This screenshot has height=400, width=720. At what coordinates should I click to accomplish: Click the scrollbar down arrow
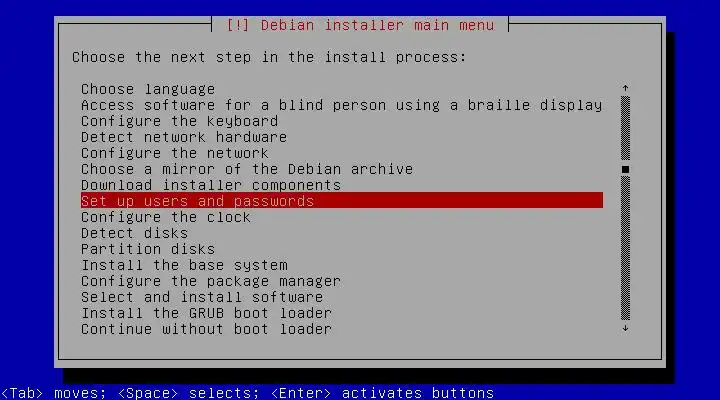[625, 328]
